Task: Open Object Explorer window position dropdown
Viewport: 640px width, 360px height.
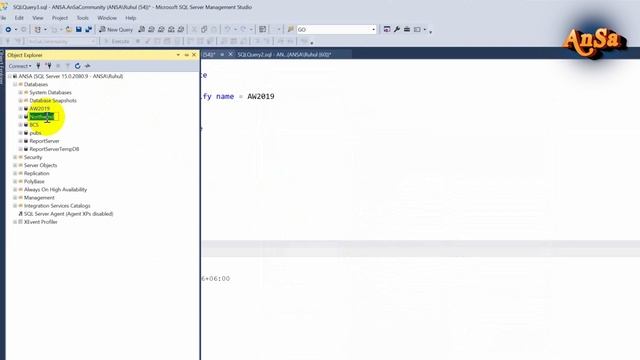Action: 178,55
